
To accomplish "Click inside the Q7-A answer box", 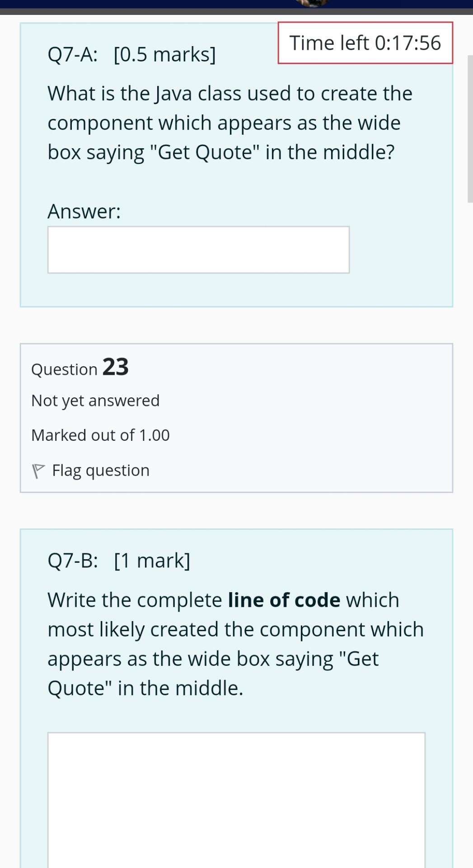I will tap(198, 249).
